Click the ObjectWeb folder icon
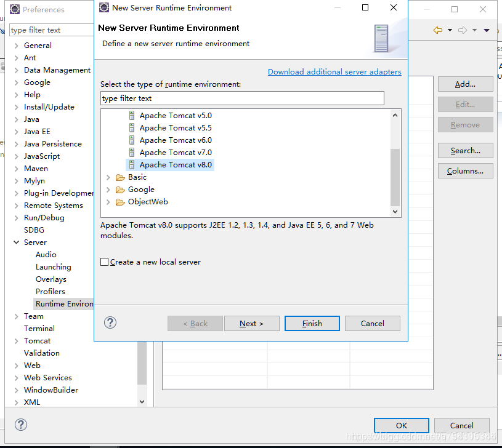Screen dimensions: 502x448 point(120,202)
